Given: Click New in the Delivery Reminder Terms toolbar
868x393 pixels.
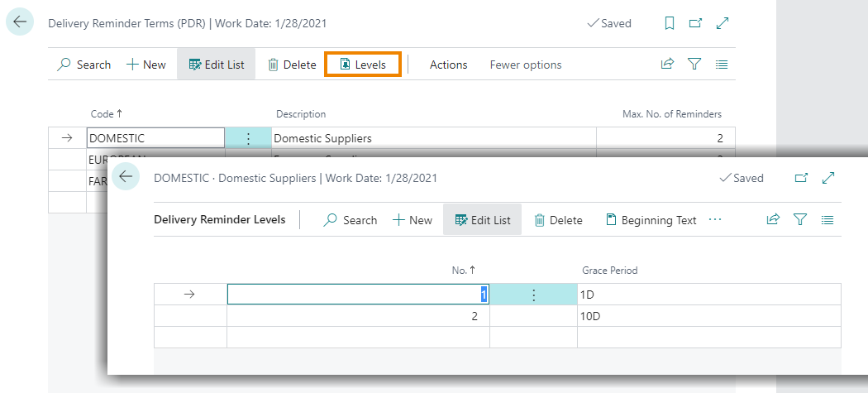Looking at the screenshot, I should point(145,65).
